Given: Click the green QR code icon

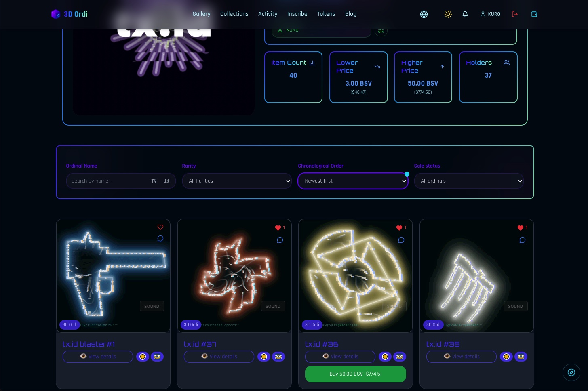Looking at the screenshot, I should (x=381, y=31).
